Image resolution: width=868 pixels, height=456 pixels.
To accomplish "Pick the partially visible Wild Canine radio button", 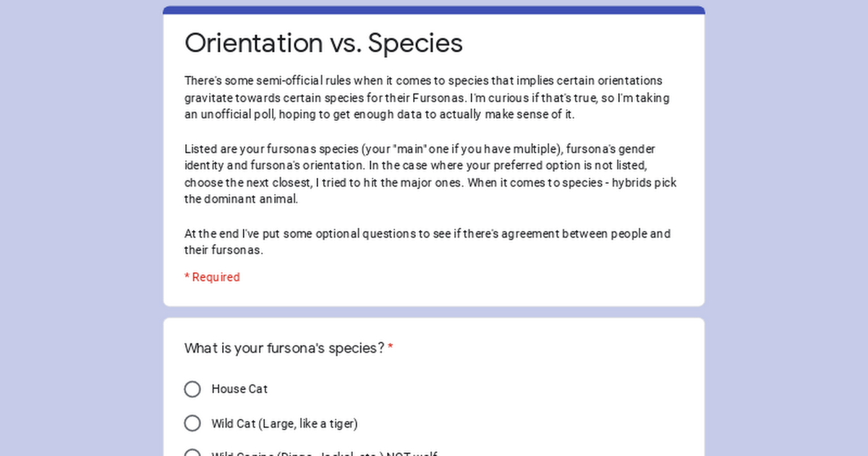I will point(192,453).
